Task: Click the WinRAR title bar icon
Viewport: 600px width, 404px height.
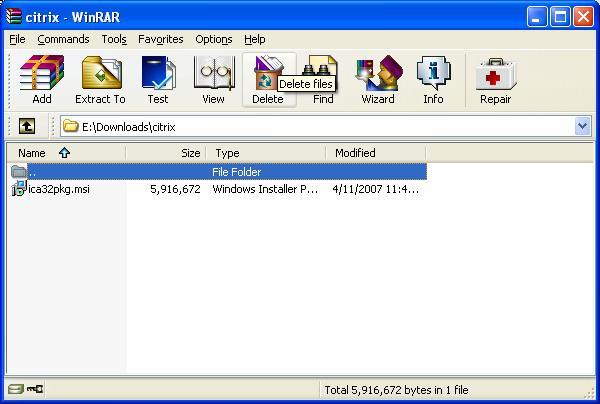Action: (x=14, y=16)
